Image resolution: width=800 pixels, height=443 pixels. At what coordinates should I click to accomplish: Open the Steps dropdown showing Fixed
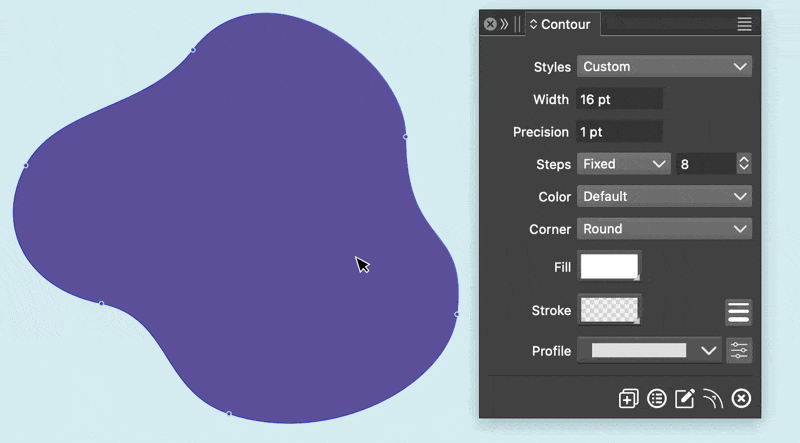point(623,164)
